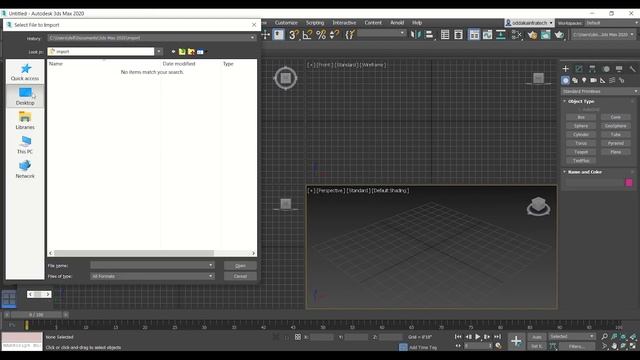Open the Utilities command panel tab
Screen dimensions: 640x360
tap(632, 69)
